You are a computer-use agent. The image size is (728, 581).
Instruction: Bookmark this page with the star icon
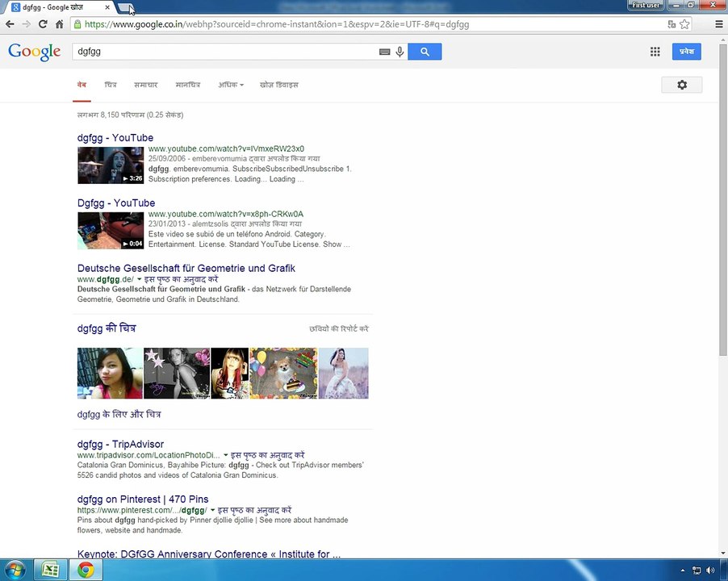(684, 24)
